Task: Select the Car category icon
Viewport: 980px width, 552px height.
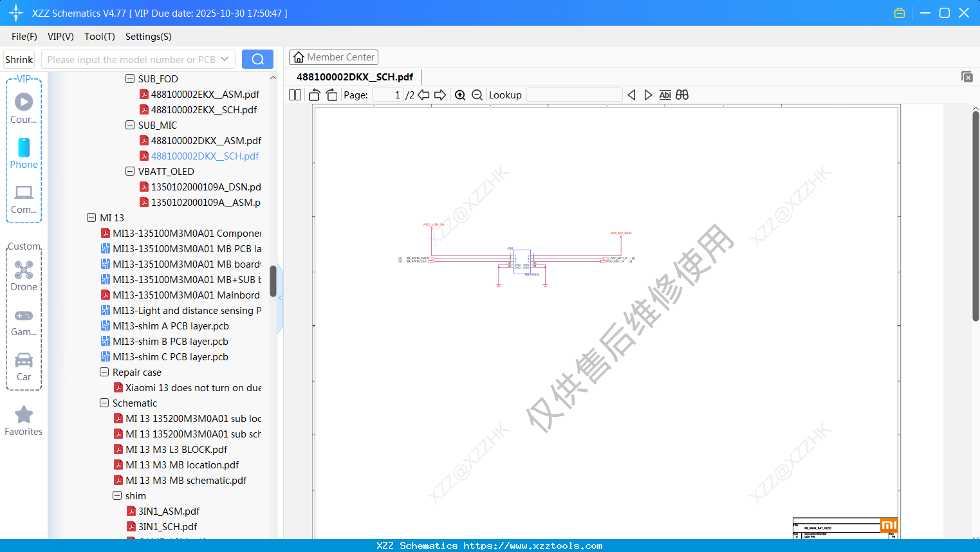Action: [x=24, y=365]
